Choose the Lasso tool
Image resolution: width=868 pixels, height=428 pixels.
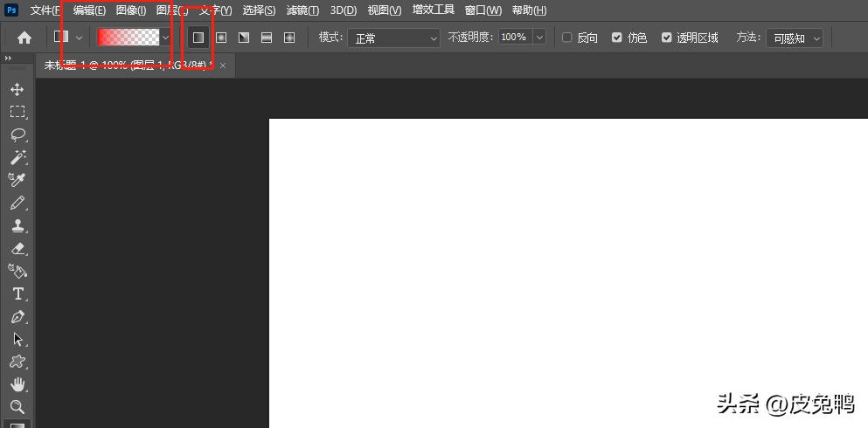pos(17,135)
